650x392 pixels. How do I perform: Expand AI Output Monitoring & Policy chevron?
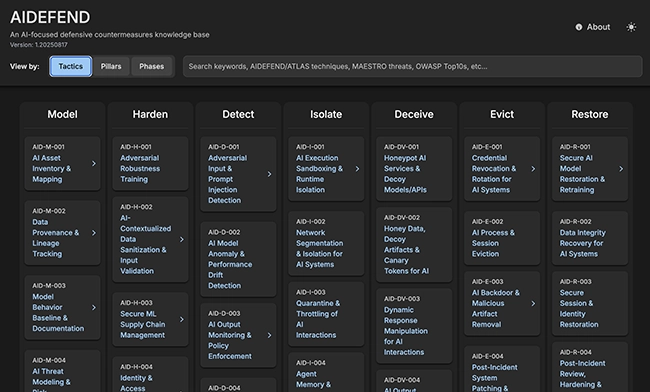coord(269,335)
